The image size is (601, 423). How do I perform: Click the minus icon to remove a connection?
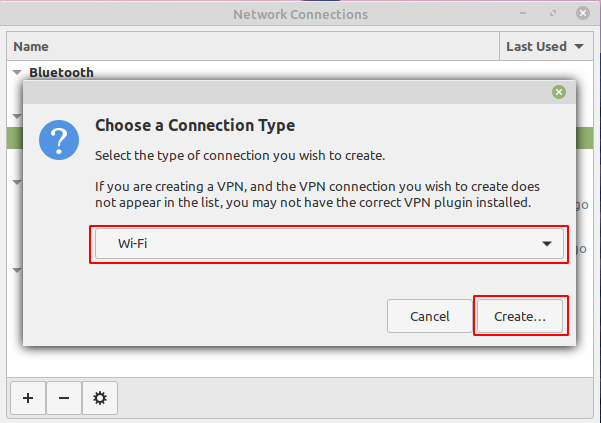[x=64, y=398]
